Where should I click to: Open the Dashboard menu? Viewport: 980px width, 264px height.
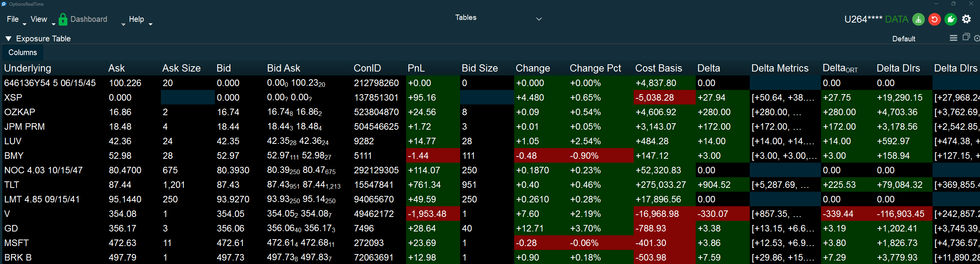tap(89, 19)
